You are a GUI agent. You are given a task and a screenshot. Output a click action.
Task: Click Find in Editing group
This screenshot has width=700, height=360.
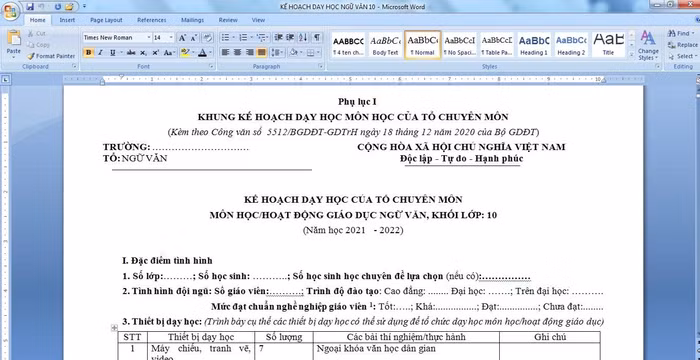682,33
